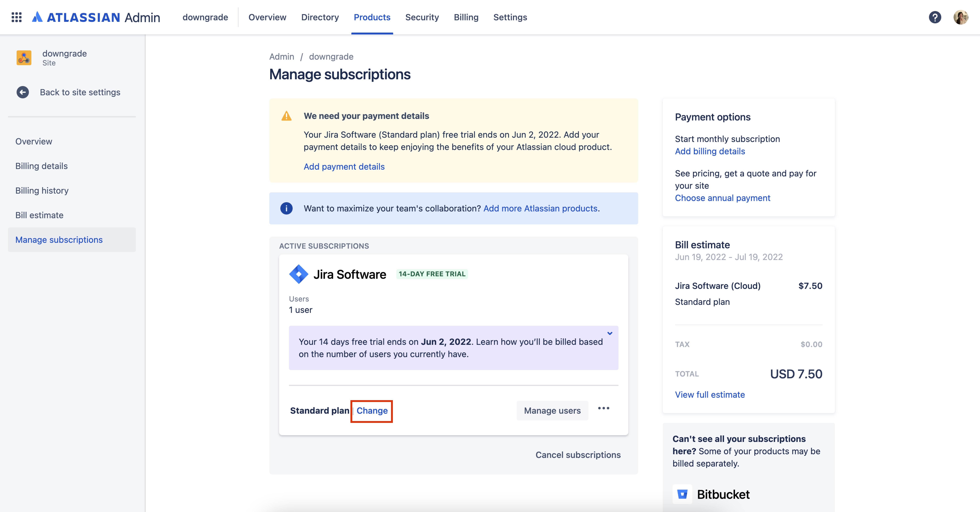Expand the free trial billing info chevron
Viewport: 980px width, 512px height.
coord(610,334)
